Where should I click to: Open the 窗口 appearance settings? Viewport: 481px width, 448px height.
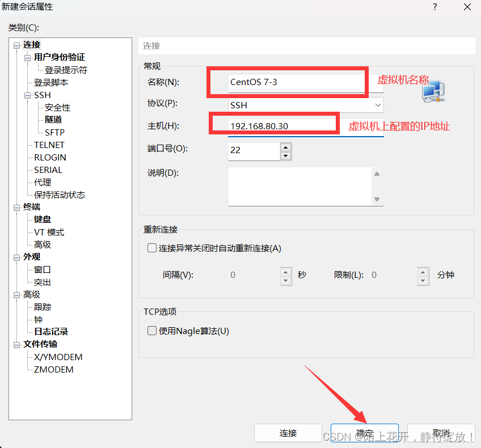[43, 269]
